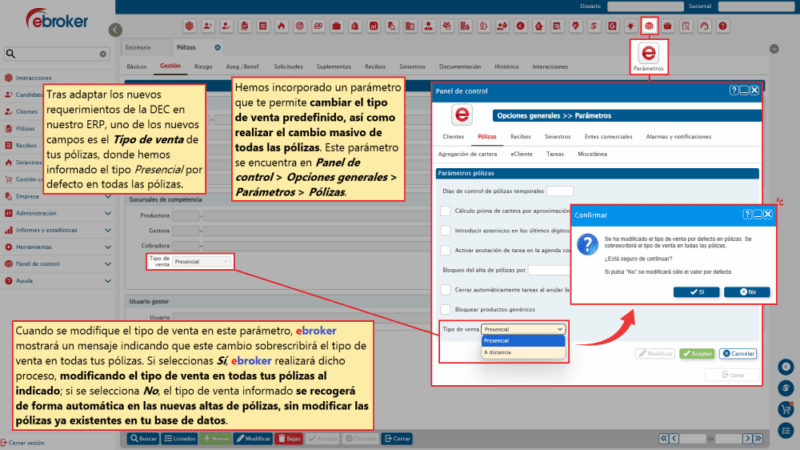Viewport: 800px width, 450px height.
Task: Enable Cálculo prima de cartera por aproximación checkbox
Action: (x=445, y=211)
